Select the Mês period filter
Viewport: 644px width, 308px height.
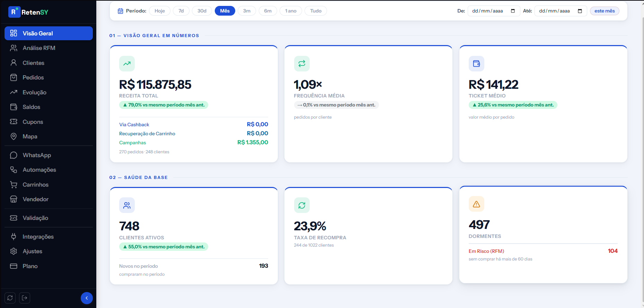coord(225,11)
